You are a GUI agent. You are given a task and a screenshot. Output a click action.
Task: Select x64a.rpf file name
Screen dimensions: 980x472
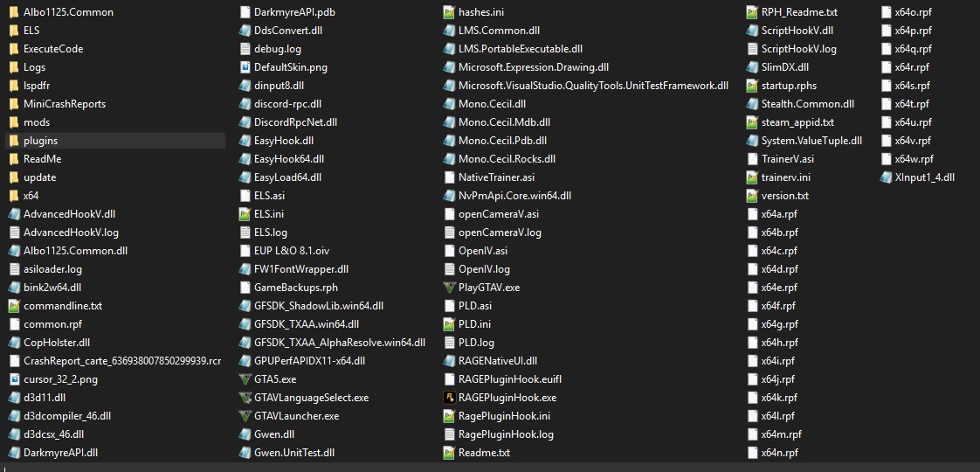(x=779, y=214)
